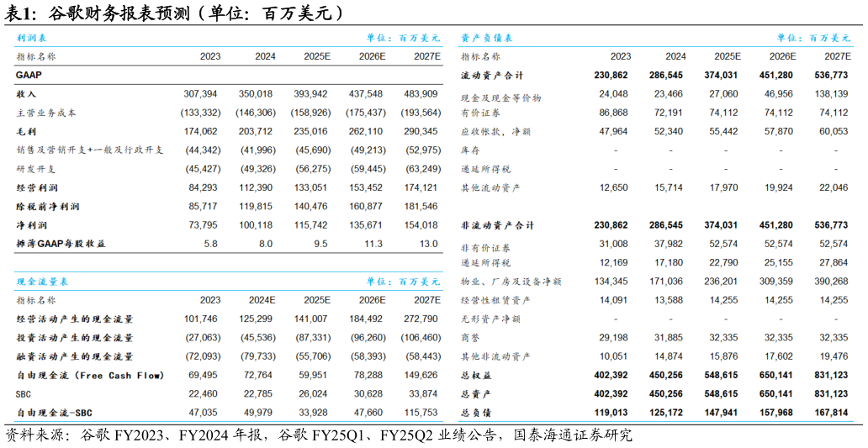Click the GAAP row label
Screen dimensions: 868x448
coord(29,75)
